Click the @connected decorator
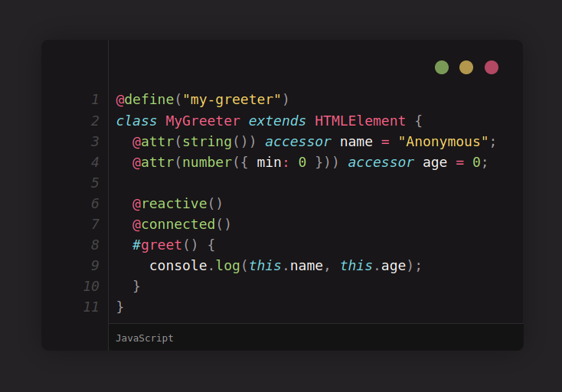Screen dimensions: 562x392 174,224
